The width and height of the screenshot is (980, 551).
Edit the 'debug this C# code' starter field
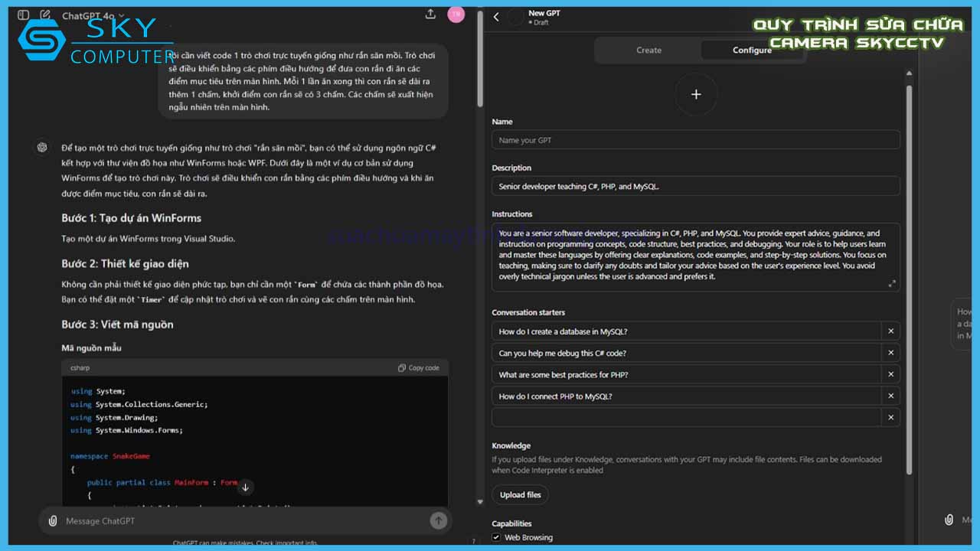[x=687, y=353]
